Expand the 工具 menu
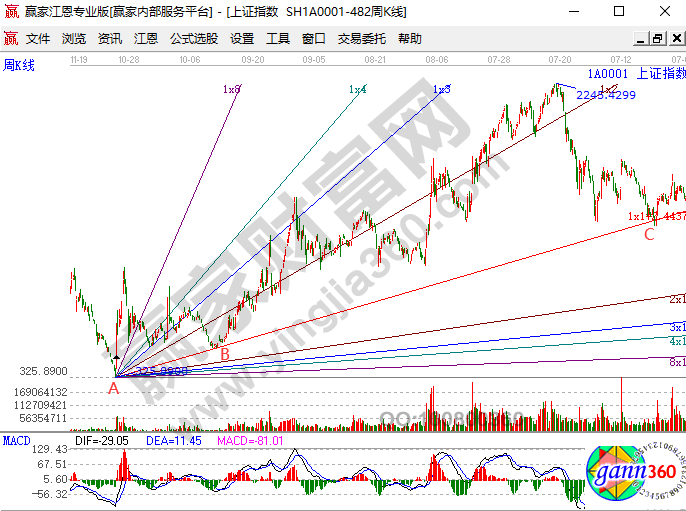The image size is (686, 511). 278,39
